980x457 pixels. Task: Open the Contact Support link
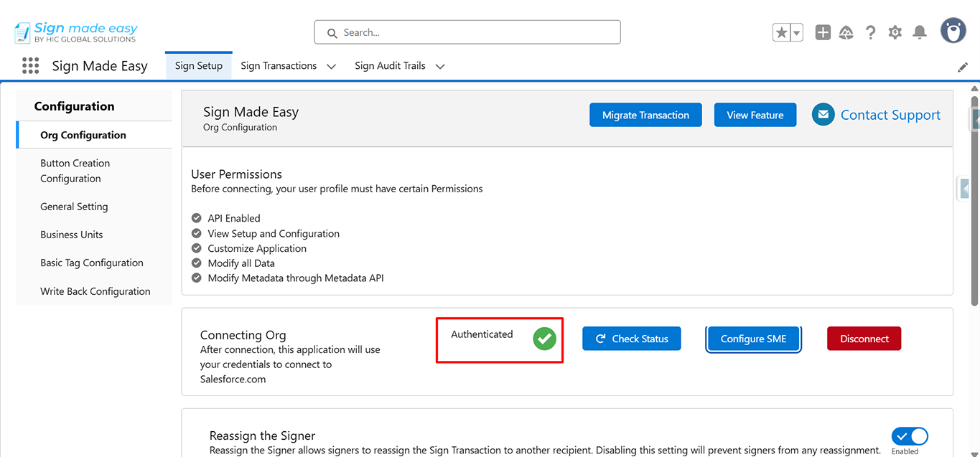(890, 115)
